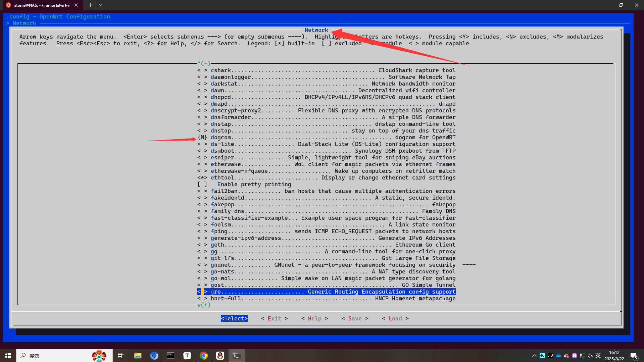Toggle the dogcom module selection

click(202, 137)
